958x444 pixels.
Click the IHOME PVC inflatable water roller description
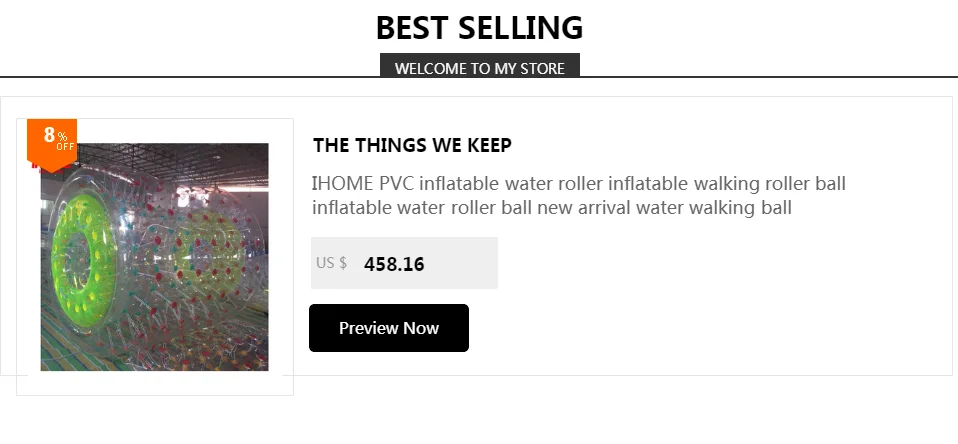pos(579,195)
